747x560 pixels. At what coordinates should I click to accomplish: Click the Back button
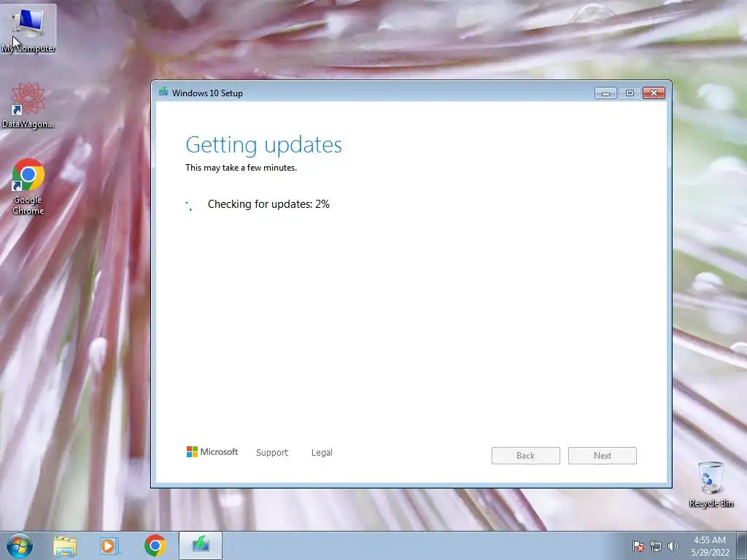(525, 456)
